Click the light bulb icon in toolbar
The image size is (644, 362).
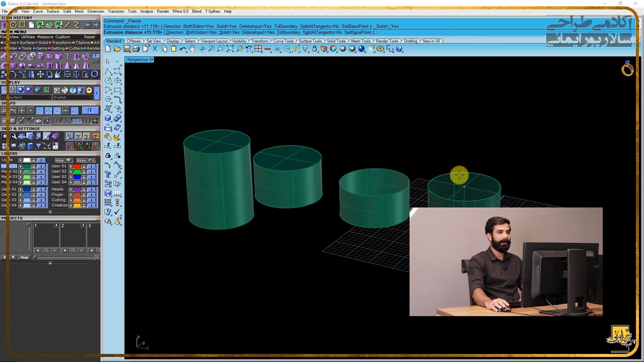coord(305,49)
